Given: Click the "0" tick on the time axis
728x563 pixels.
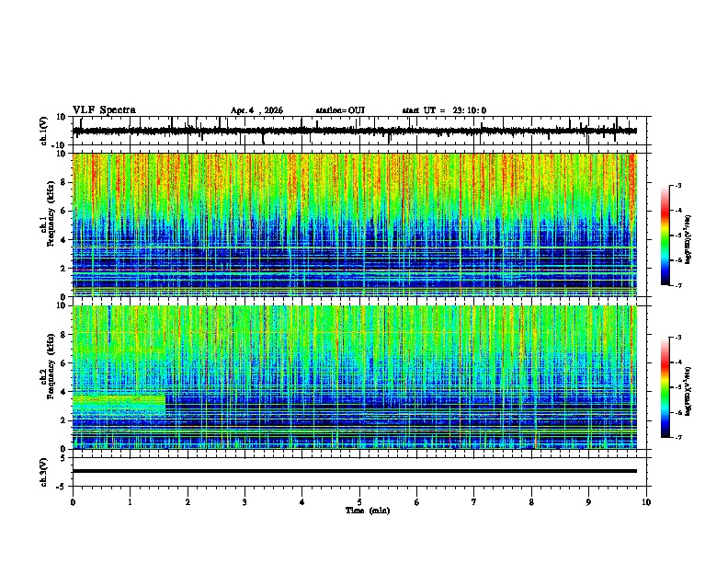Looking at the screenshot, I should pos(73,502).
